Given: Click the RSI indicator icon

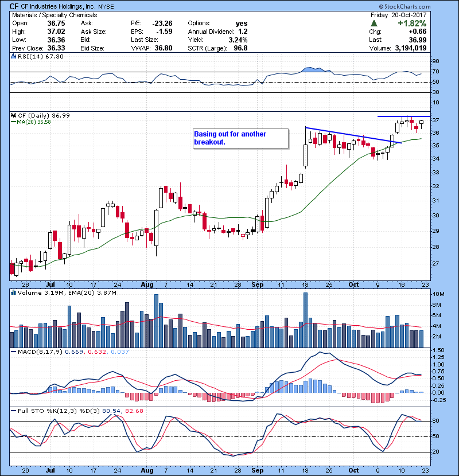Looking at the screenshot, I should tap(13, 56).
